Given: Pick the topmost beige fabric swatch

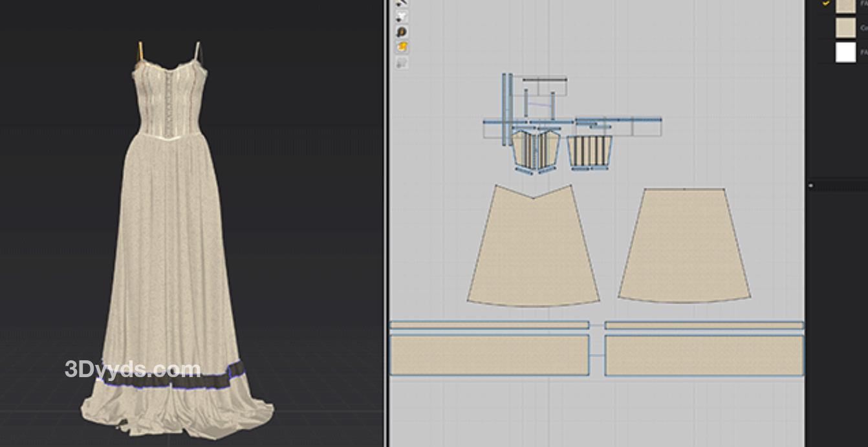Looking at the screenshot, I should point(845,6).
